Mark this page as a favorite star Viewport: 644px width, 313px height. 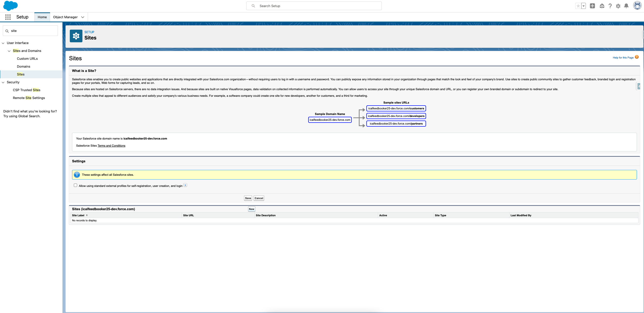tap(578, 6)
